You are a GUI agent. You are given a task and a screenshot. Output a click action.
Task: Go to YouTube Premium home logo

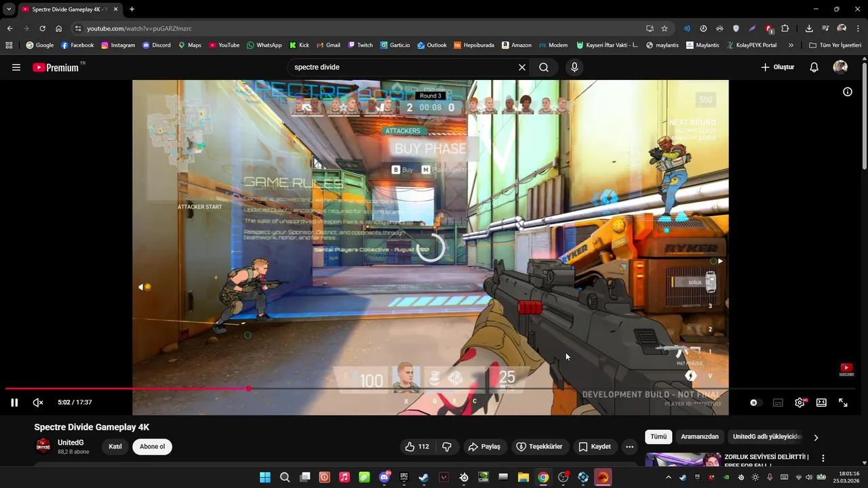58,67
